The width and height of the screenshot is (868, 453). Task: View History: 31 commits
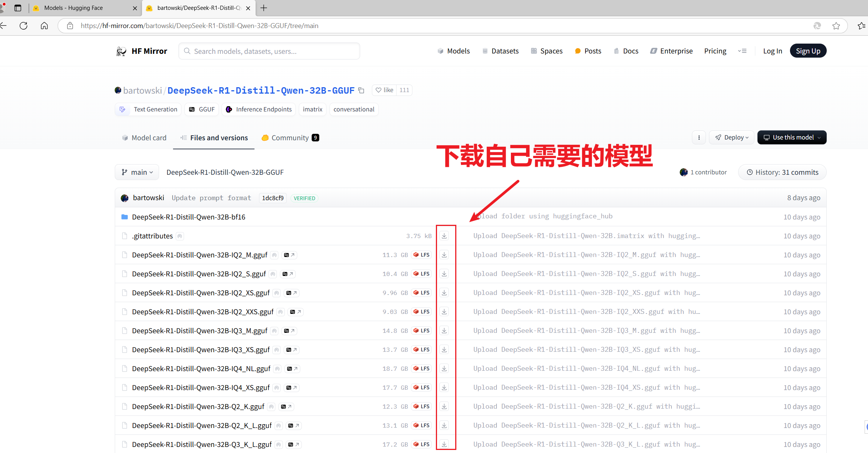click(x=782, y=172)
